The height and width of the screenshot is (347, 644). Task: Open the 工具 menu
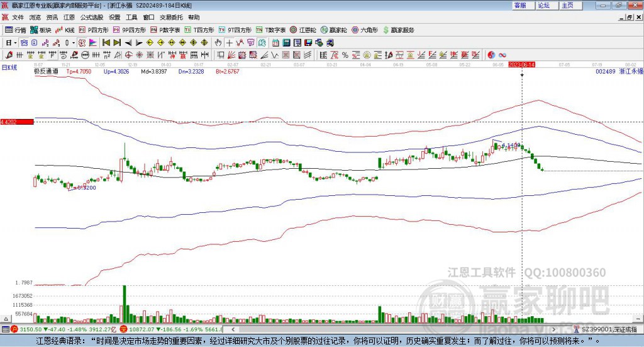(131, 17)
